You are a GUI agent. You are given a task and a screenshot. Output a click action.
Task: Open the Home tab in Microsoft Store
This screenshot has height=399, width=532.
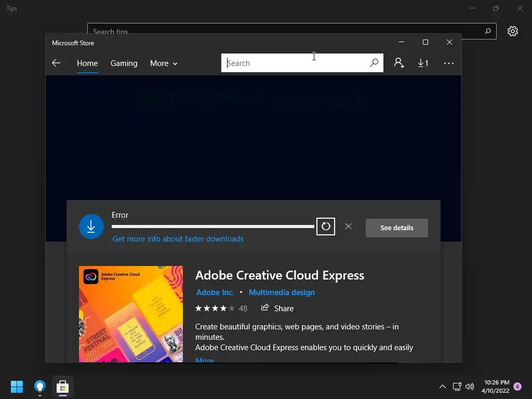pos(87,63)
